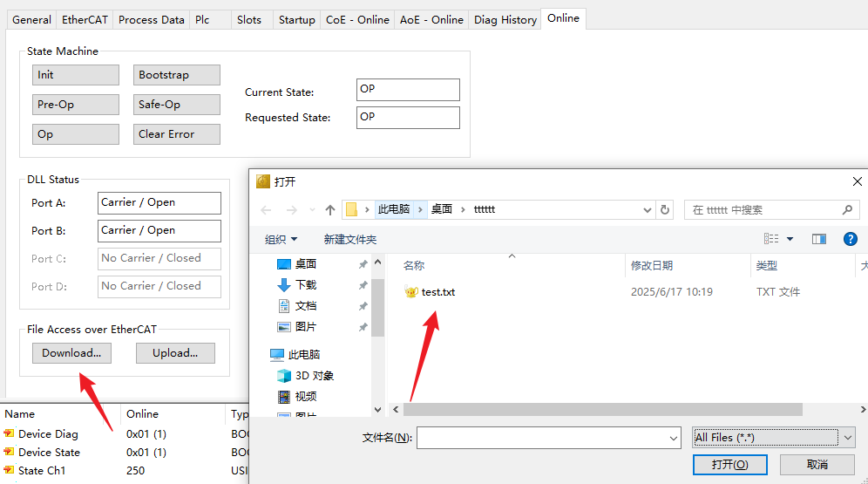The height and width of the screenshot is (484, 868).
Task: Switch to EtherCAT tab
Action: pyautogui.click(x=85, y=20)
